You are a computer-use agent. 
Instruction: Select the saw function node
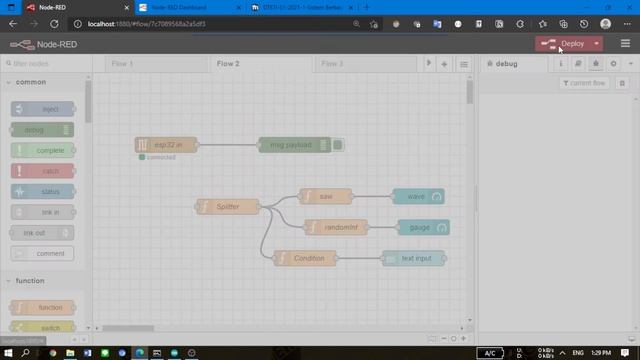tap(325, 196)
